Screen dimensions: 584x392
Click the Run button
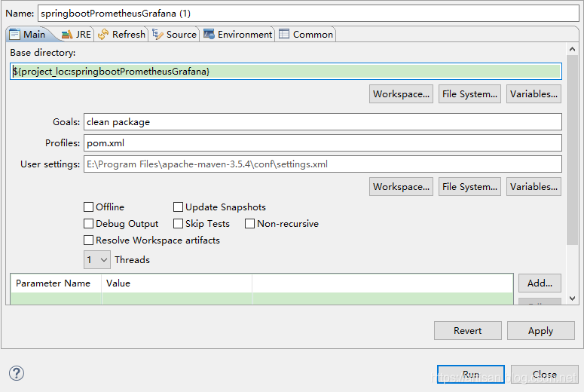pos(471,374)
